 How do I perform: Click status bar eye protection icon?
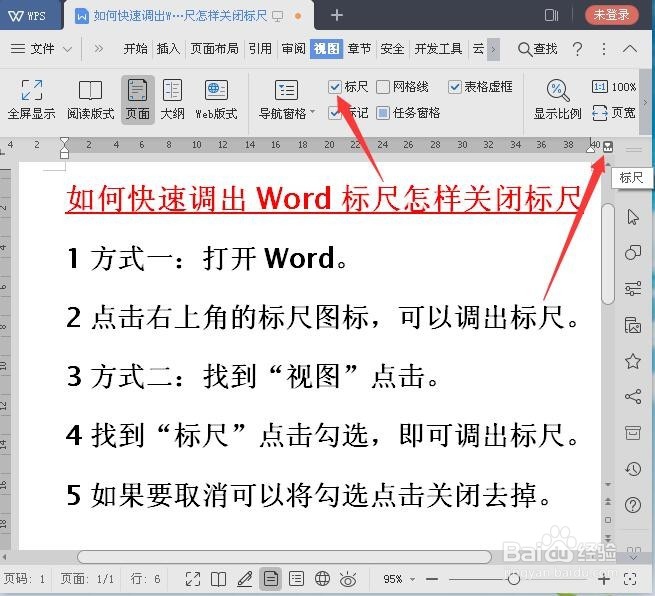pyautogui.click(x=348, y=579)
